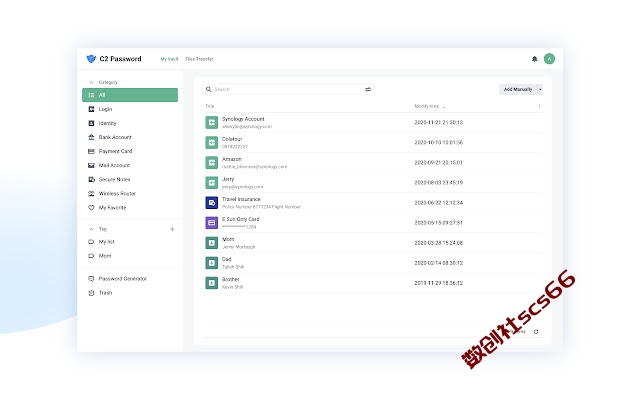Open the Amazon entry title

click(x=232, y=159)
